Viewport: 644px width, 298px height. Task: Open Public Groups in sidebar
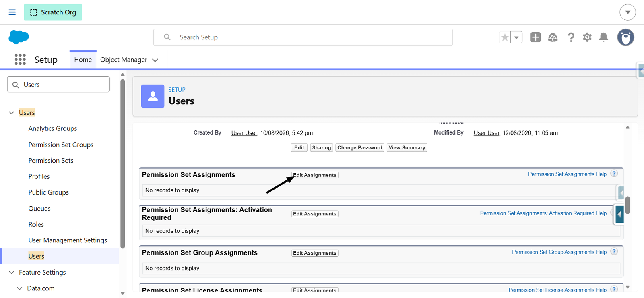click(48, 192)
